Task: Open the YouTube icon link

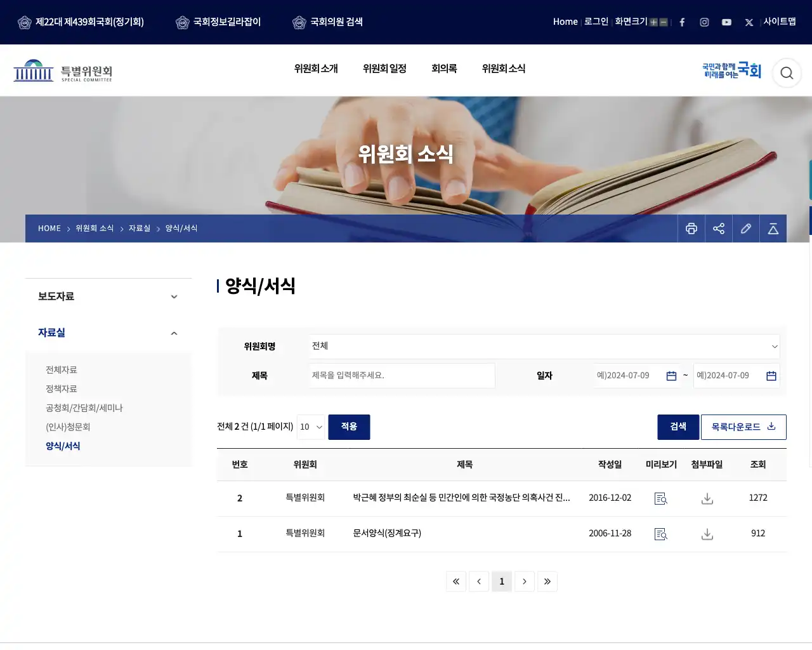Action: pyautogui.click(x=726, y=22)
